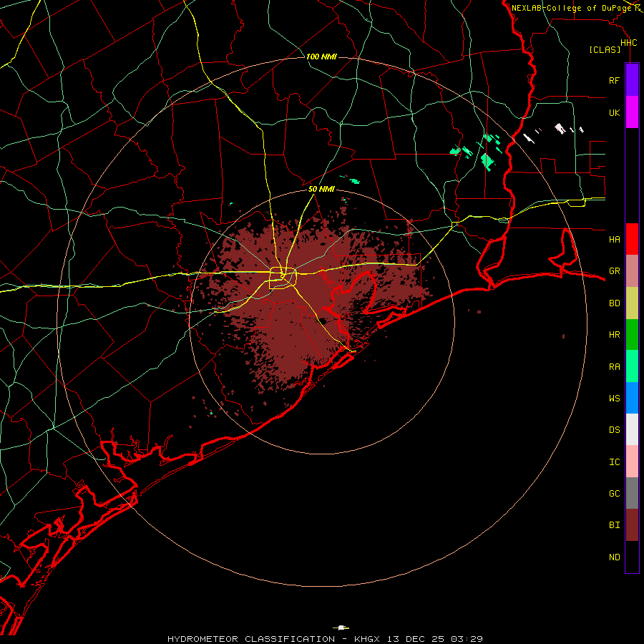Click the "HHC" product code text
The image size is (644, 644).
pyautogui.click(x=628, y=43)
